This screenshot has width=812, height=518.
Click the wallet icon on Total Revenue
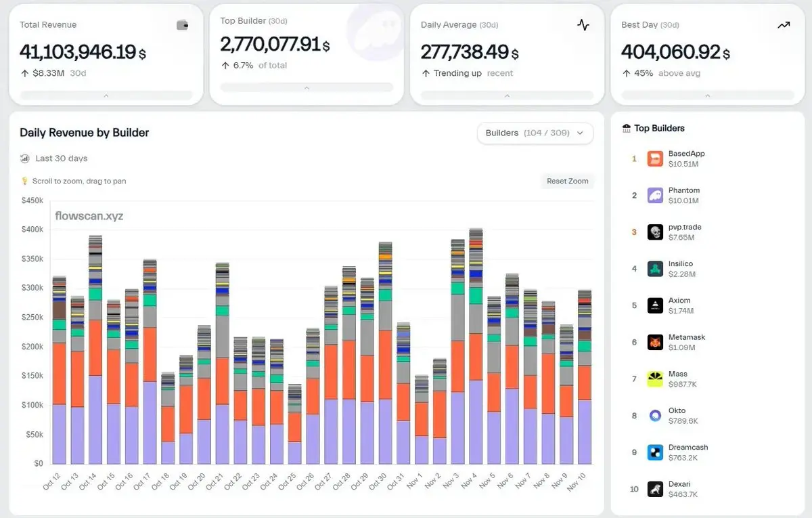(x=182, y=25)
